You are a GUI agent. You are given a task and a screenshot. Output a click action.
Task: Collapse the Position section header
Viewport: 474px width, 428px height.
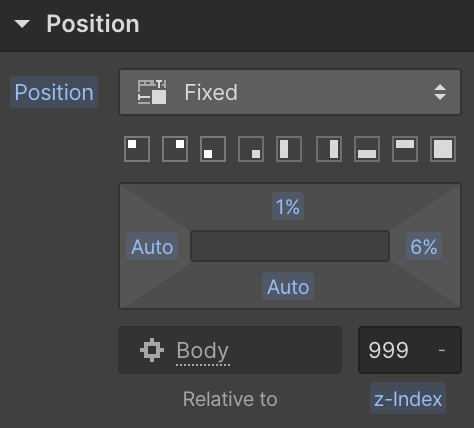(x=22, y=24)
